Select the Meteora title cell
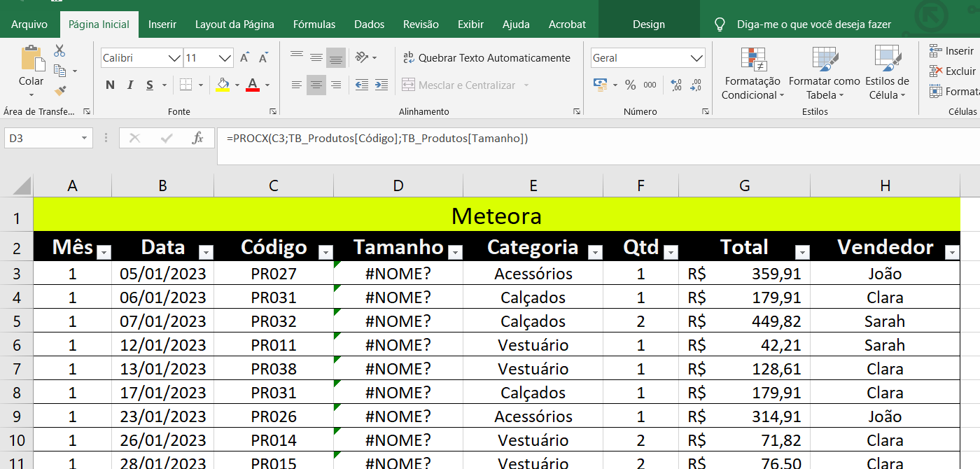This screenshot has width=980, height=469. (x=496, y=215)
